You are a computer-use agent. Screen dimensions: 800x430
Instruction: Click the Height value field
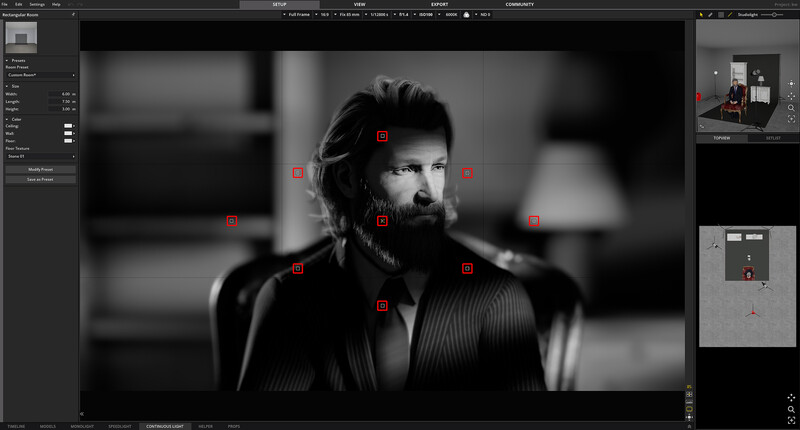click(62, 109)
